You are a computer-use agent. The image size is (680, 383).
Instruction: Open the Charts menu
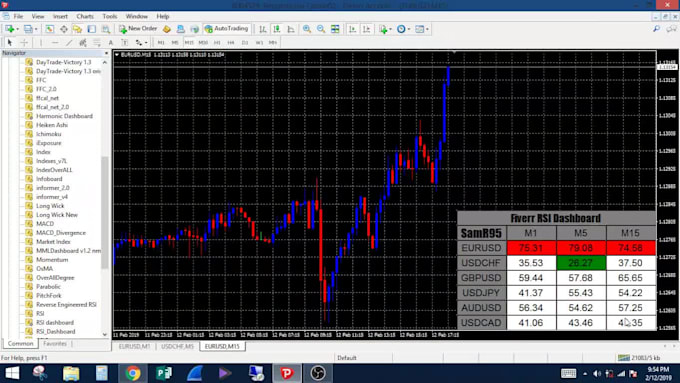[x=85, y=16]
